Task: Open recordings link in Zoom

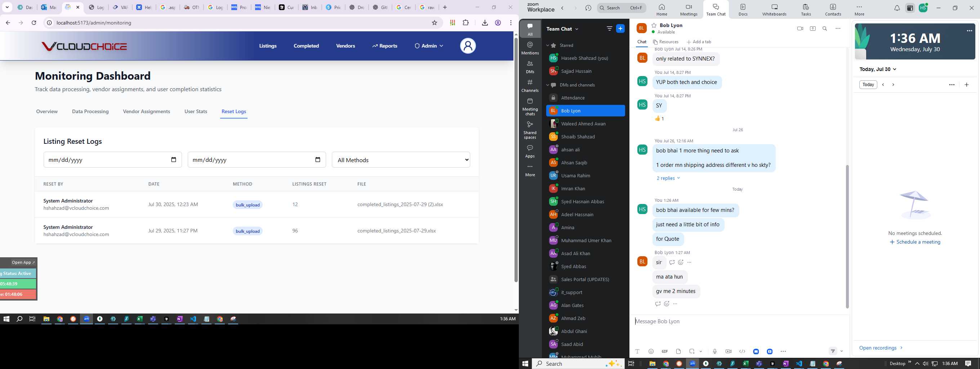Action: click(881, 348)
